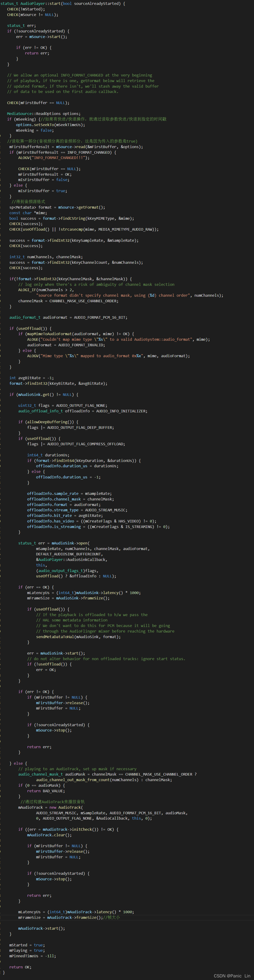Select the line with strcasecmp(mime, MEDIA_MIMETYPE_AUDIO_RAW)
This screenshot has width=254, height=980.
click(x=84, y=229)
